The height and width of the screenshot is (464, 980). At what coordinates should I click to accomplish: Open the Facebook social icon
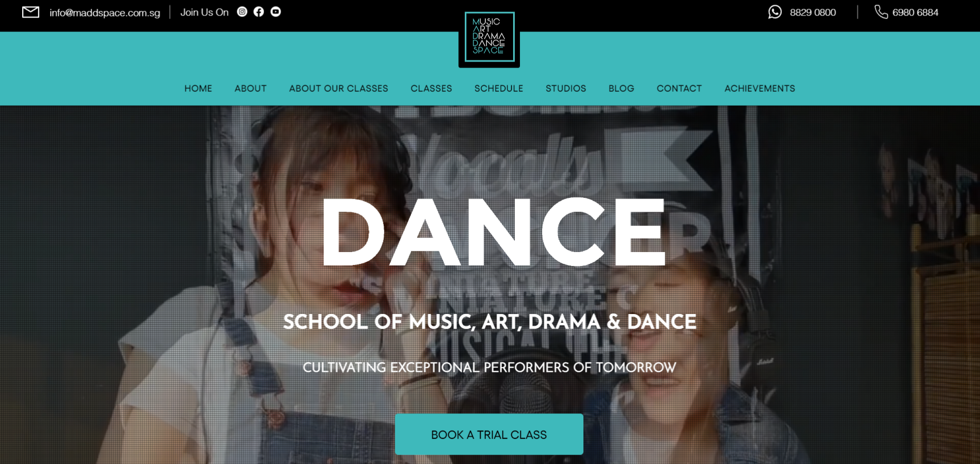(x=259, y=11)
